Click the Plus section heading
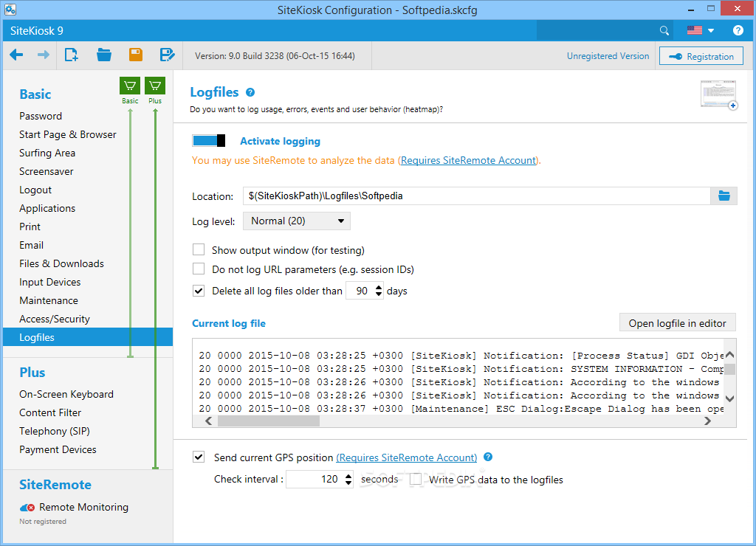The image size is (756, 546). (x=32, y=373)
